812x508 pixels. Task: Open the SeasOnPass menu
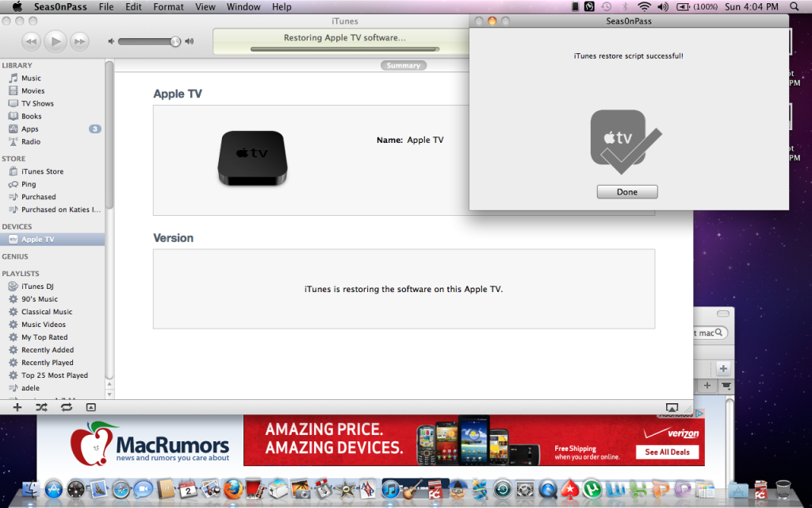[x=60, y=6]
